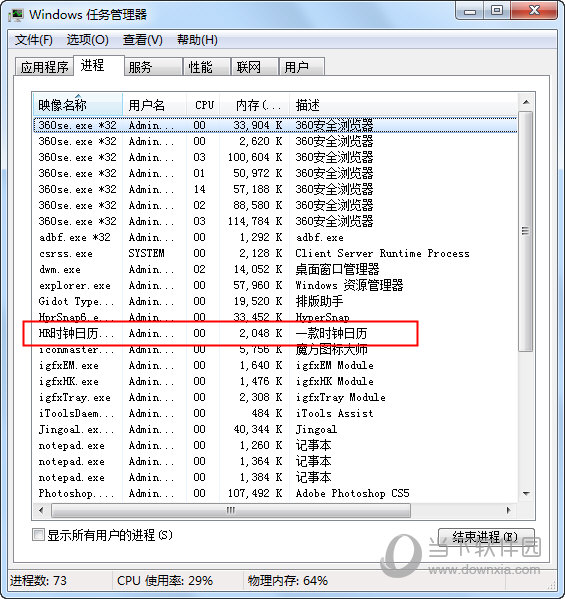565x599 pixels.
Task: Select the igfxHK.exe process row
Action: tap(275, 382)
